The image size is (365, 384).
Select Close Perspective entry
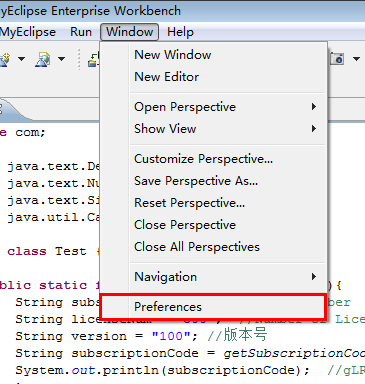pos(213,225)
